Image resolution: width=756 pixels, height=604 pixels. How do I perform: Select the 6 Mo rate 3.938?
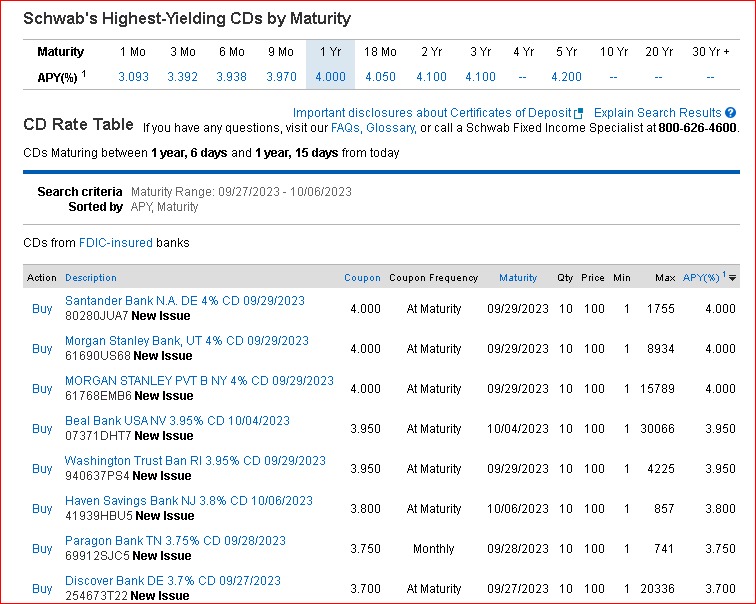(x=231, y=77)
